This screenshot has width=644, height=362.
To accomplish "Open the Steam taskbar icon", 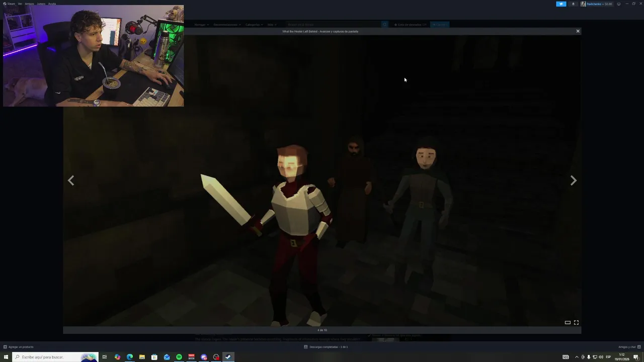I will click(x=228, y=357).
